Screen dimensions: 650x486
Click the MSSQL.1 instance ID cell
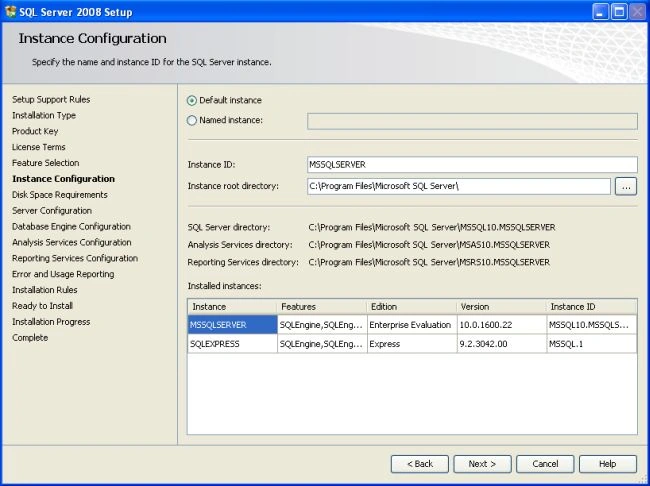point(592,344)
